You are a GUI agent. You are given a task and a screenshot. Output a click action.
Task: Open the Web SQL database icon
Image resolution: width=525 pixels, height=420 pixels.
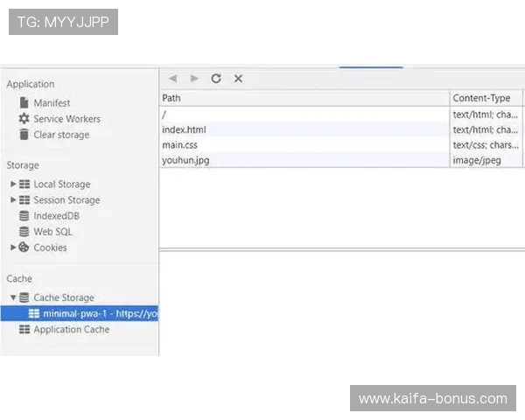(24, 232)
